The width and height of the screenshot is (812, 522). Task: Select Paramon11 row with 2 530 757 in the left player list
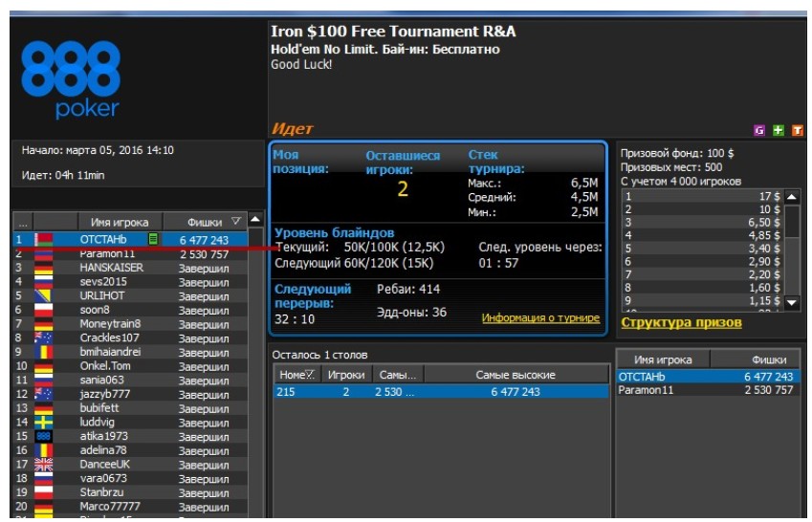[x=130, y=254]
